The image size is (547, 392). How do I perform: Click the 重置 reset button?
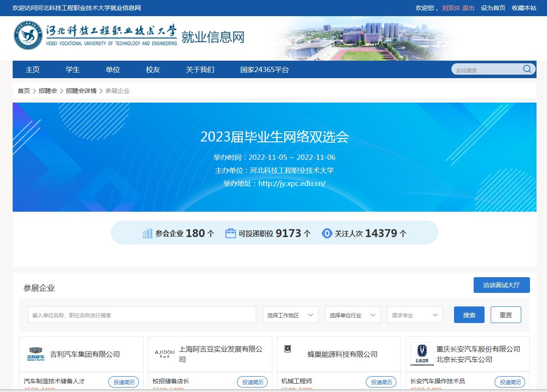(506, 315)
